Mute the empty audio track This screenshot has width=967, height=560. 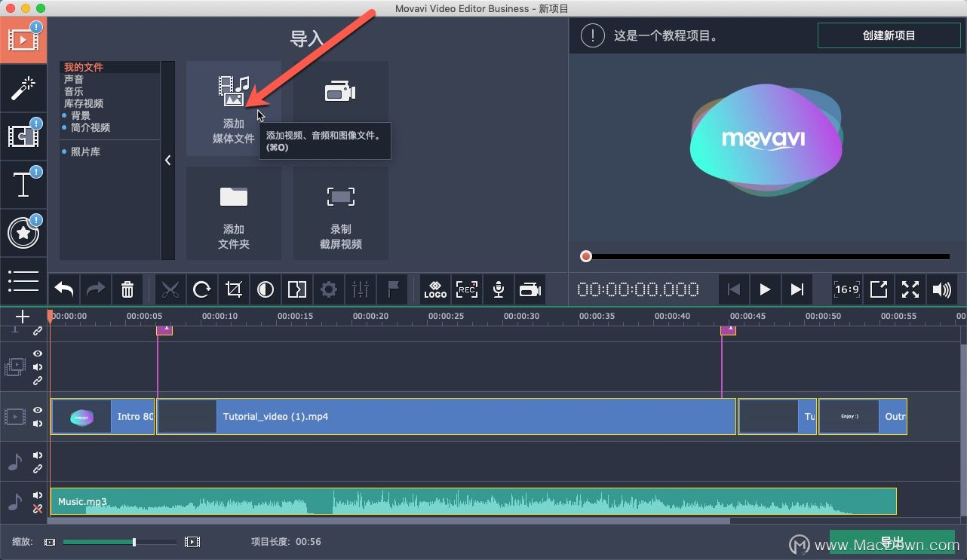point(38,455)
